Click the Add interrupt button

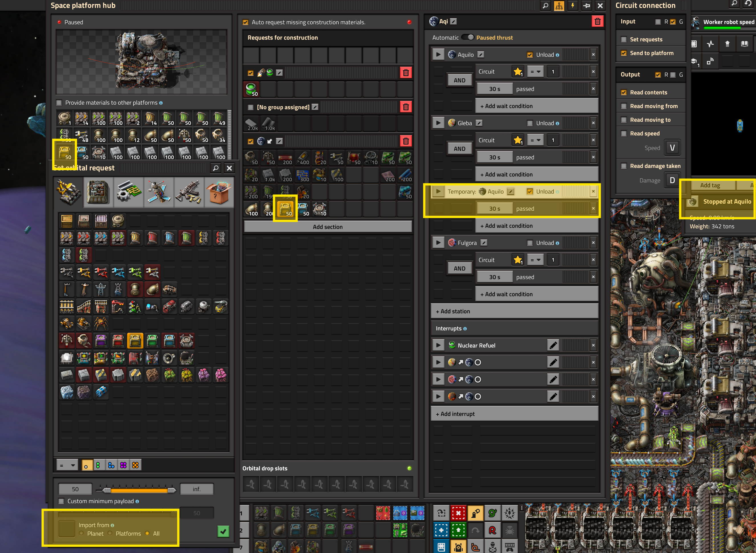514,414
